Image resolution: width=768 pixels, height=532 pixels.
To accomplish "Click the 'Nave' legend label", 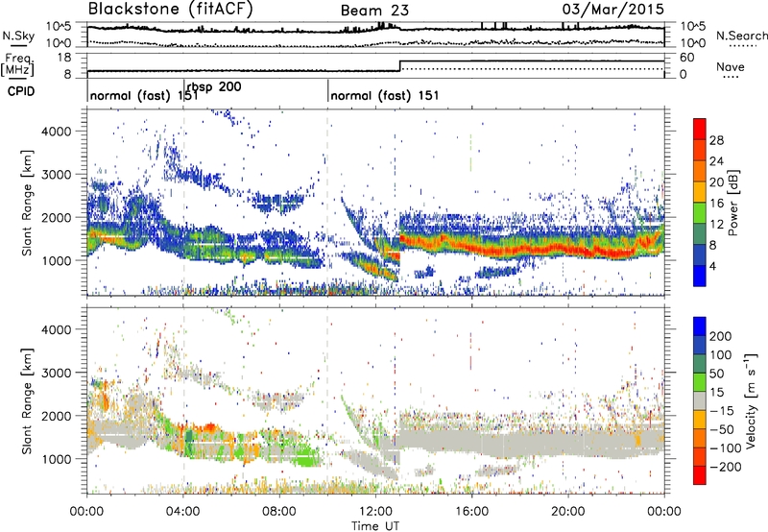I will point(730,66).
